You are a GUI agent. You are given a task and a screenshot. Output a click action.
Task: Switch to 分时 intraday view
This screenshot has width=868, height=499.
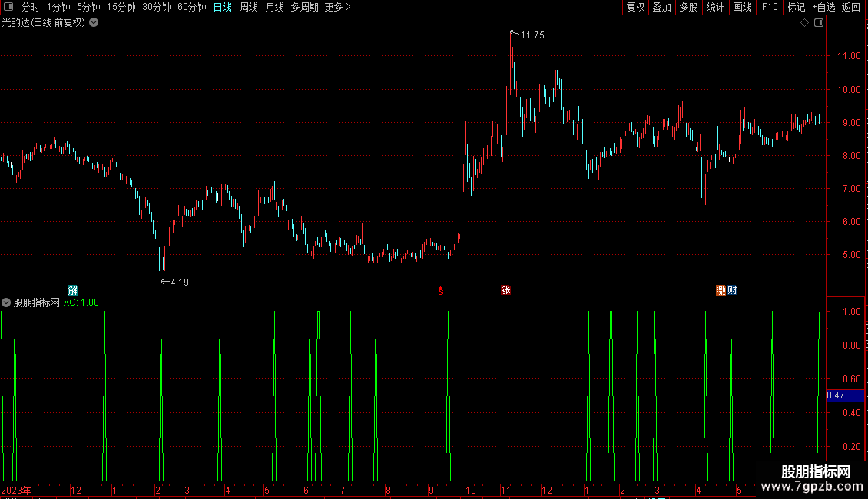[31, 7]
